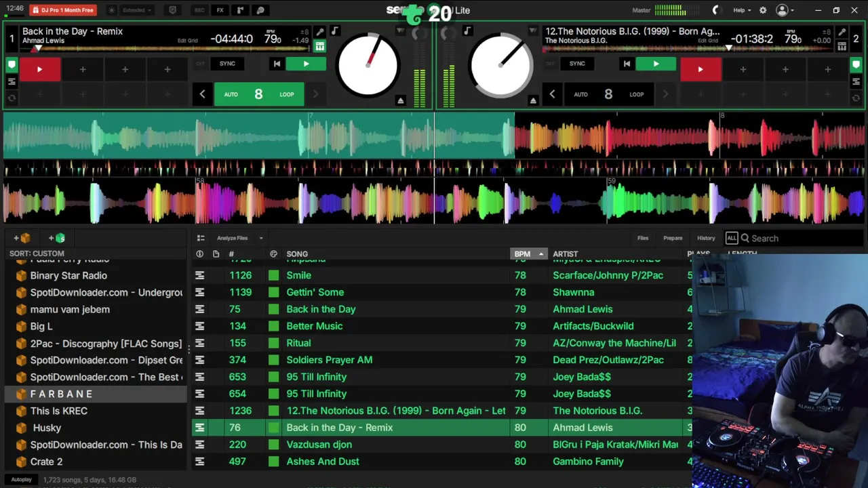Viewport: 868px width, 488px height.
Task: Select deck 1 saved loops list icon
Action: 12,81
